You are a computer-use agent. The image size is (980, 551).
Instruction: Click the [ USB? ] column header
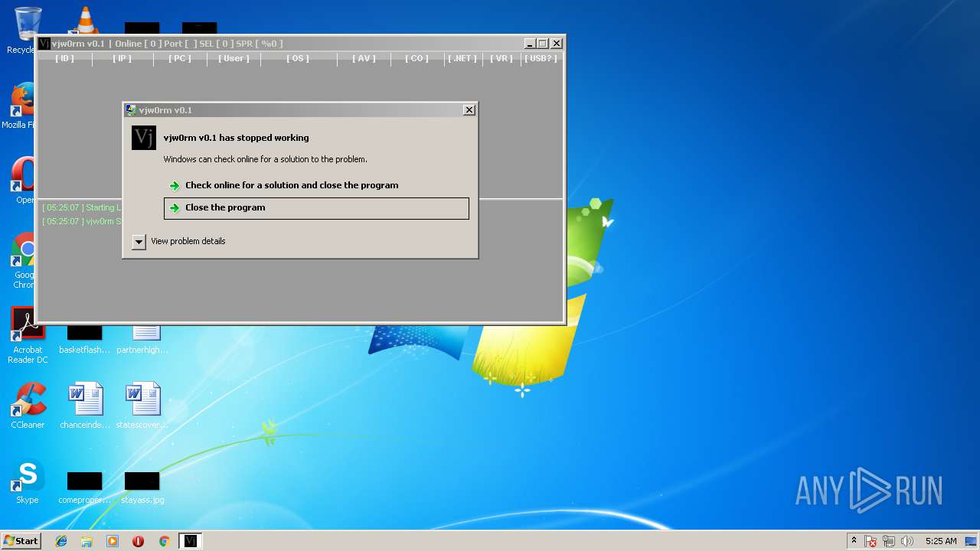[541, 58]
